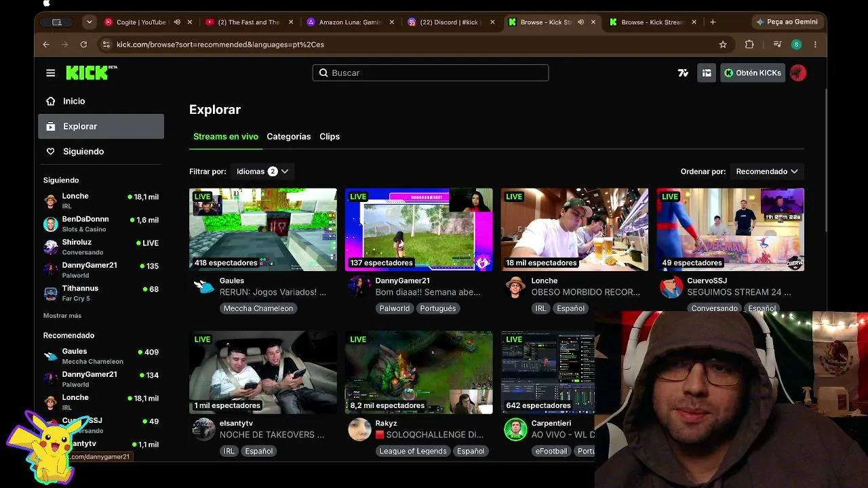Image resolution: width=868 pixels, height=488 pixels.
Task: Open the Chrome extensions puzzle icon
Action: pos(749,45)
